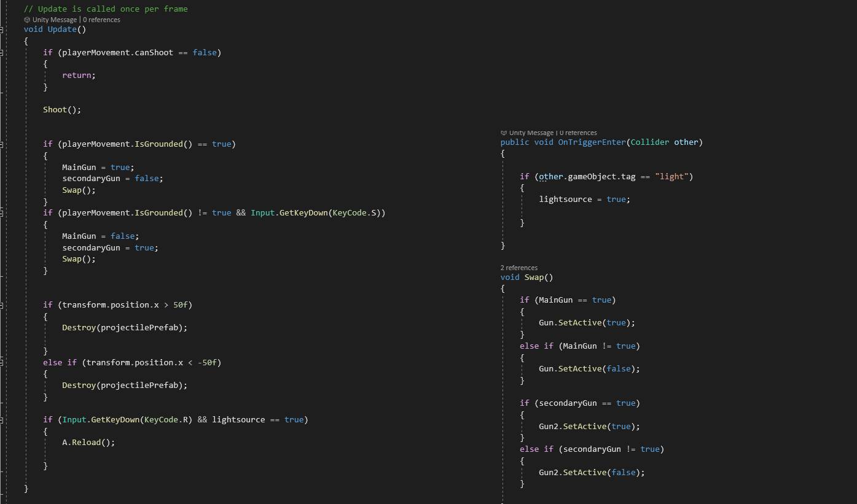Fold the KeyCode.R reload if block
Image resolution: width=857 pixels, height=504 pixels.
click(2, 420)
